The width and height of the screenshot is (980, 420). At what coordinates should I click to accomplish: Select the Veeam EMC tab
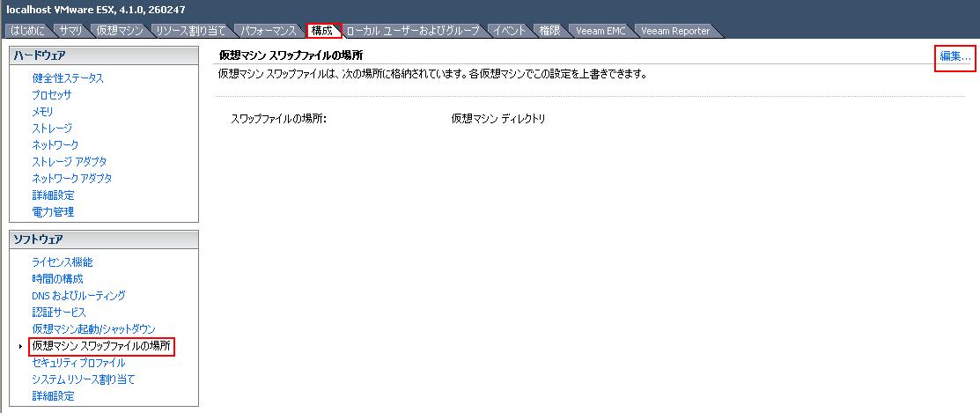click(x=601, y=31)
